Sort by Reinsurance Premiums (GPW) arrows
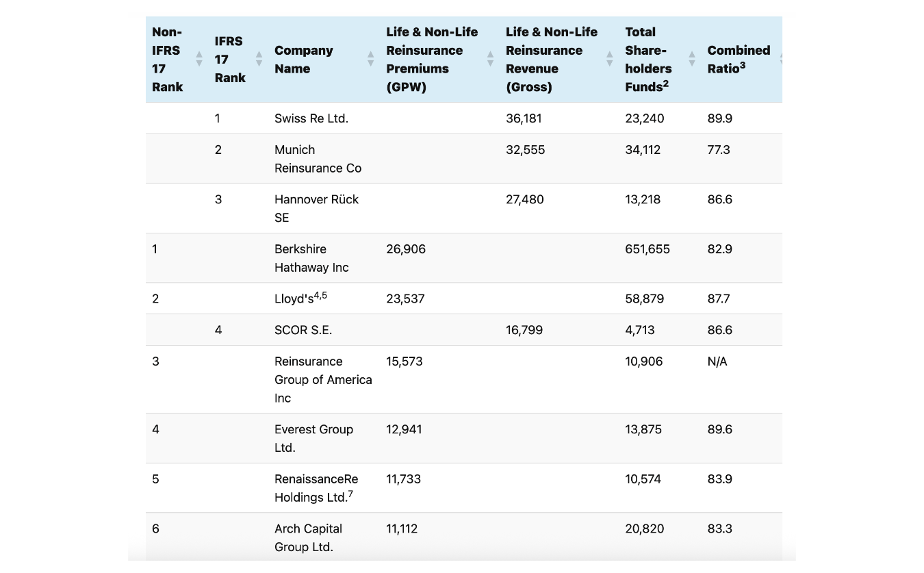The image size is (924, 573). [x=490, y=60]
